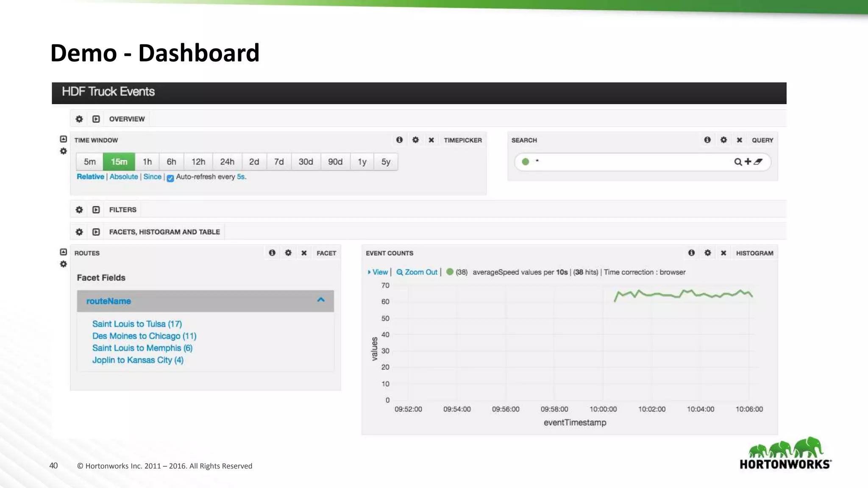Collapse the routeName facet chevron
The height and width of the screenshot is (488, 868).
click(x=321, y=300)
